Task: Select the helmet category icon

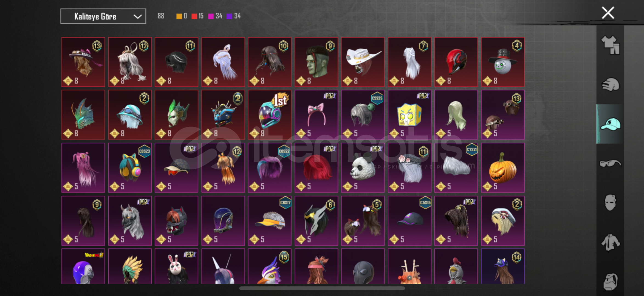Action: pyautogui.click(x=610, y=84)
